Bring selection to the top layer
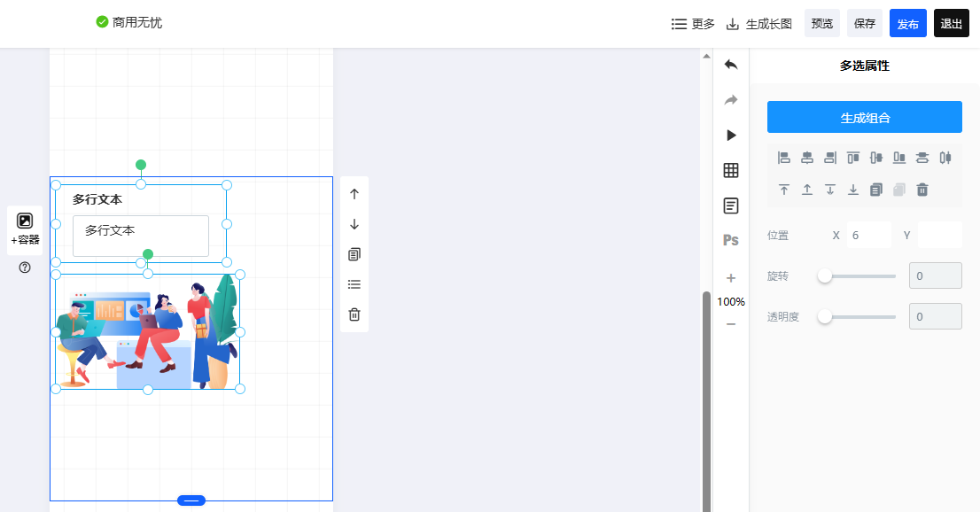Screen dimensions: 980x512 [x=784, y=190]
